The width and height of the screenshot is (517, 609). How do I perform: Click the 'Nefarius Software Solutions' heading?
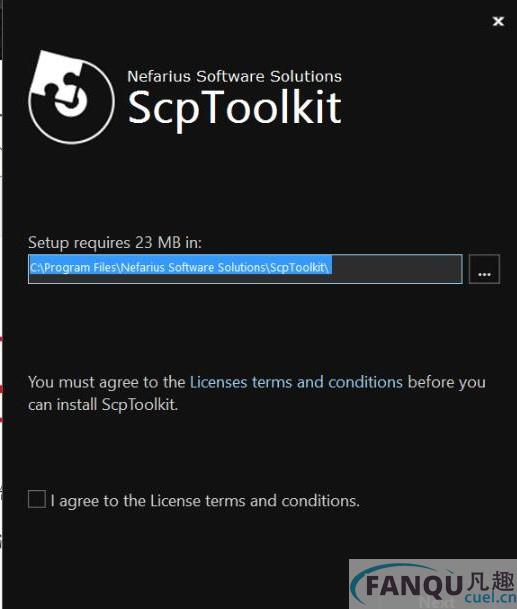(x=235, y=77)
